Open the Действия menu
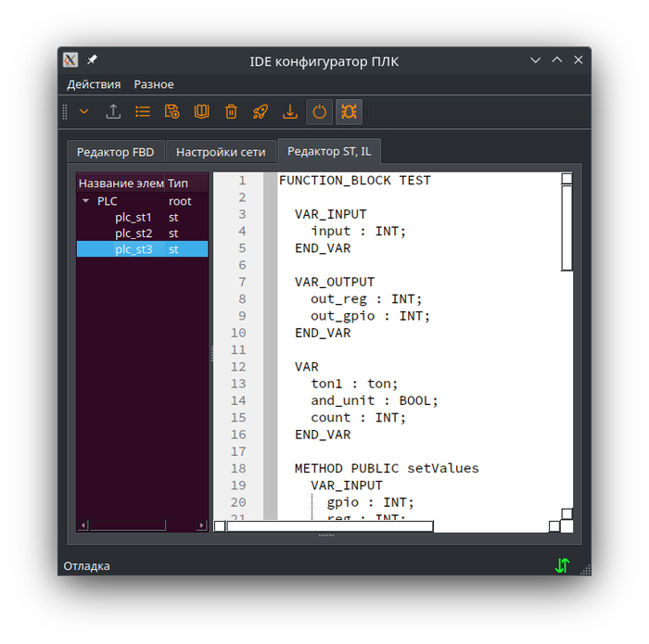Image resolution: width=649 pixels, height=644 pixels. (94, 84)
